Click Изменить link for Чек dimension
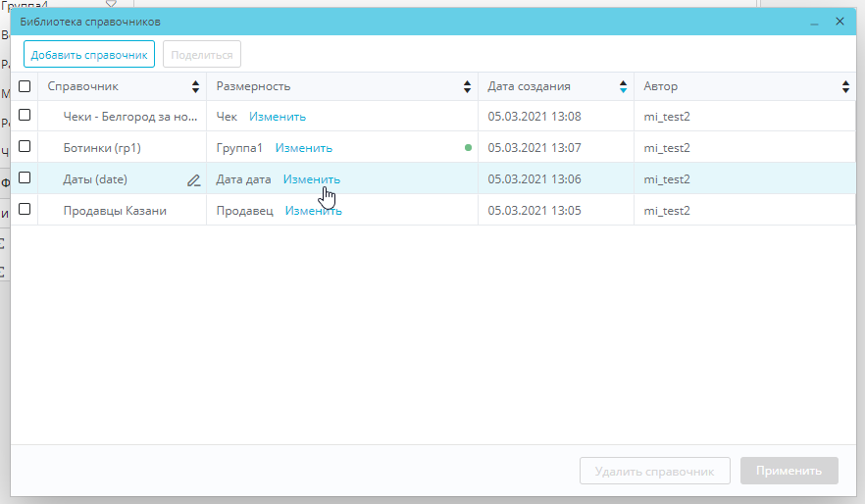Image resolution: width=865 pixels, height=504 pixels. [278, 117]
